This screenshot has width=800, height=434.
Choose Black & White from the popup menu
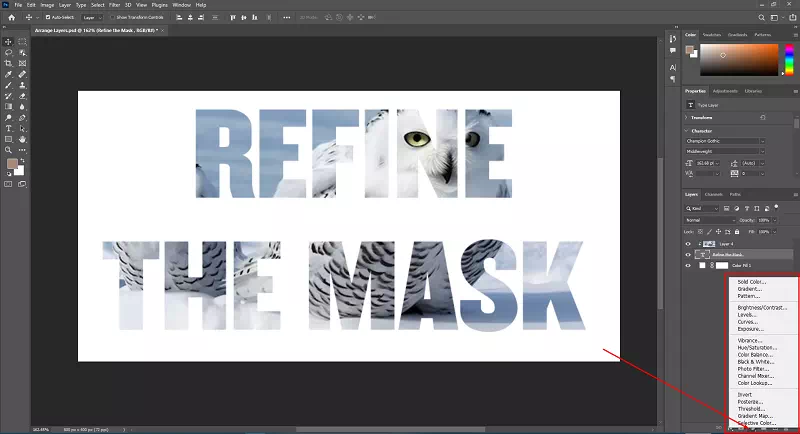click(756, 362)
